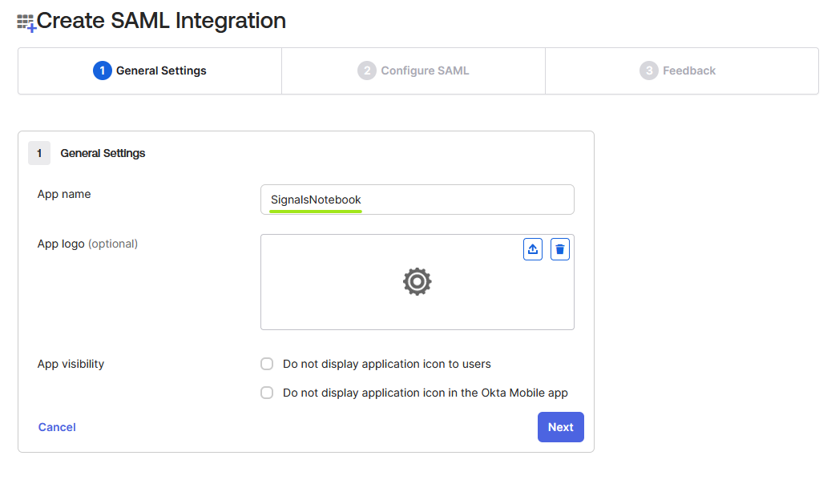The image size is (823, 504).
Task: Click the upload logo icon
Action: (533, 249)
